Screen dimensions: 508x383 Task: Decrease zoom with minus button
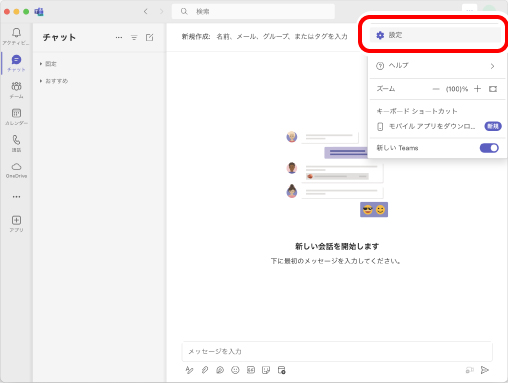click(x=436, y=89)
